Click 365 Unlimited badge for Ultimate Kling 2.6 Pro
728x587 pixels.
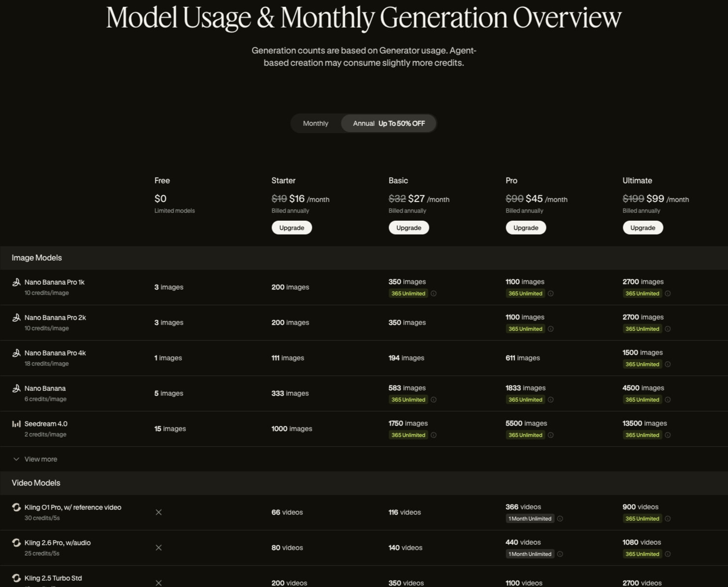coord(642,554)
